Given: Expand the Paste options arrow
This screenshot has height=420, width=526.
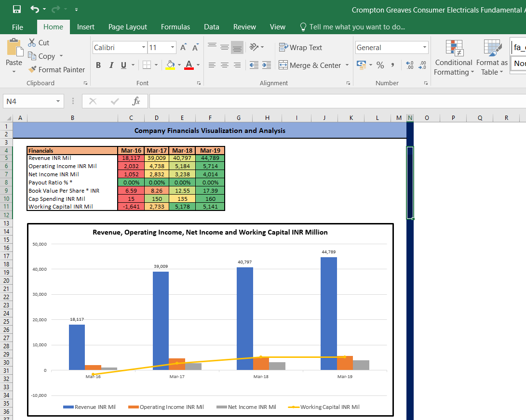Looking at the screenshot, I should click(x=14, y=71).
